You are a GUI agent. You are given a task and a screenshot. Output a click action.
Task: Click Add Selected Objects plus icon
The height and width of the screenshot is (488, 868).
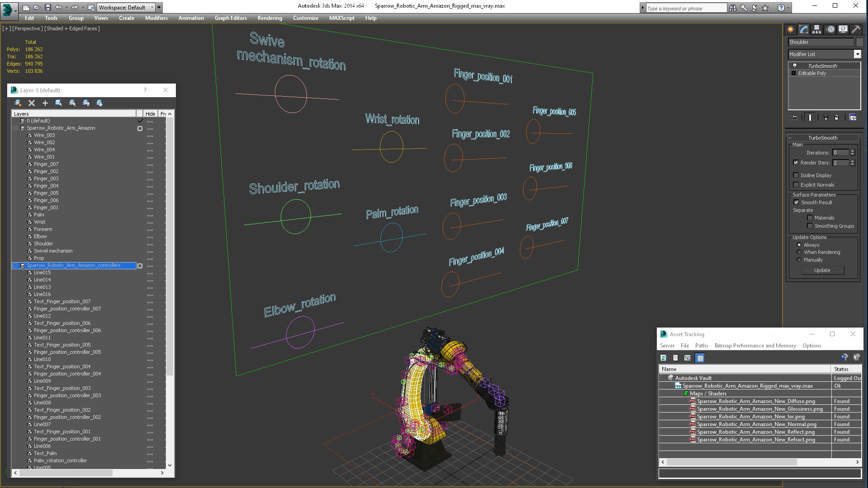tap(45, 103)
